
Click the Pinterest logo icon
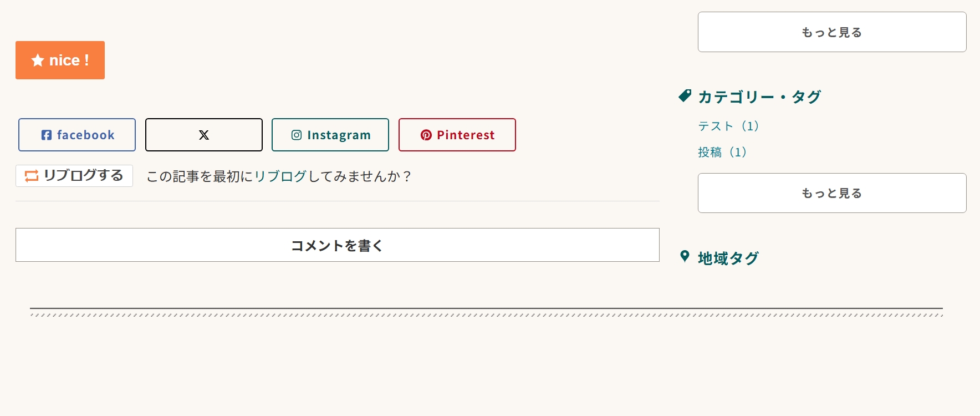tap(426, 135)
